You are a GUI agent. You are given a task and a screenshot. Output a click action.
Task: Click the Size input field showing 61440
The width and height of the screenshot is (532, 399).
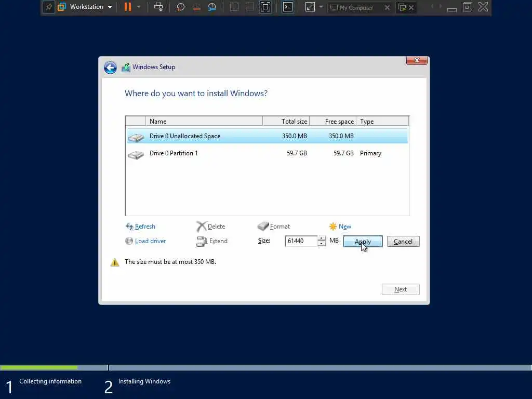[x=301, y=241]
